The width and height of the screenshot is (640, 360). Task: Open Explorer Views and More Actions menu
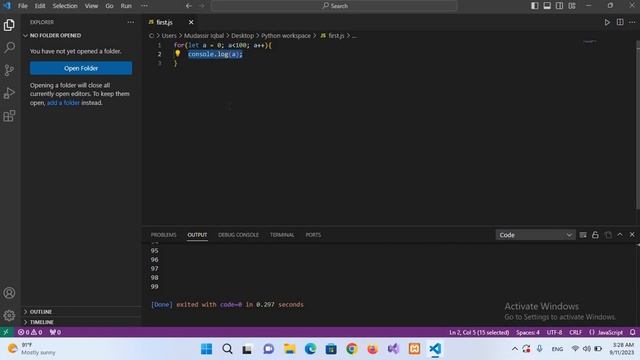point(131,22)
